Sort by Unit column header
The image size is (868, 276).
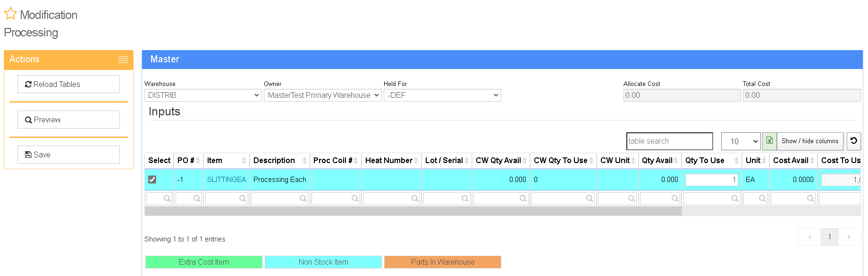(756, 160)
